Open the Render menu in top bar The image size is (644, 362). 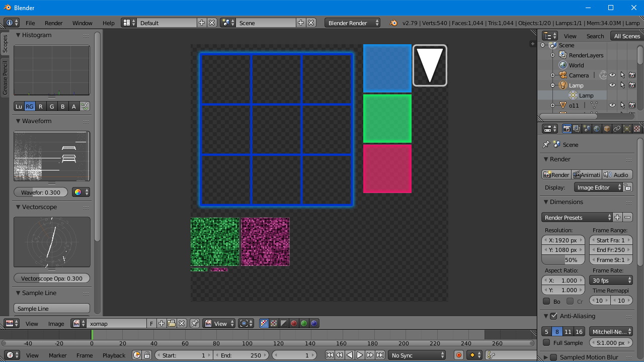(x=53, y=23)
